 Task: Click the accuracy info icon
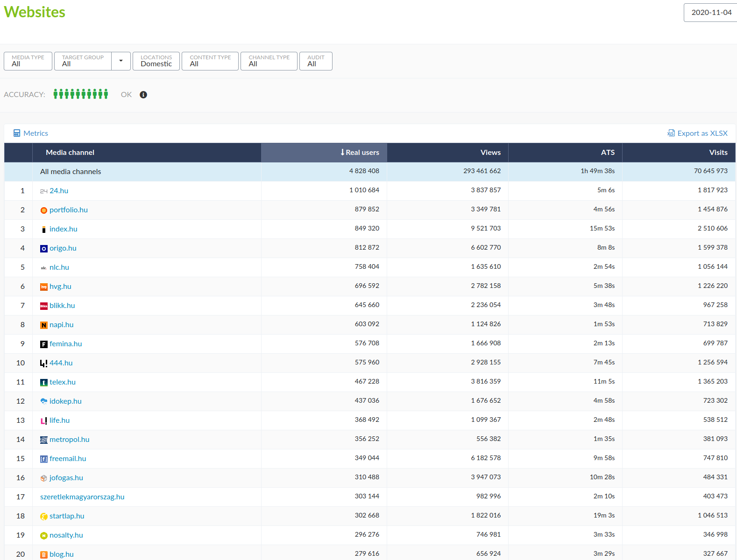[143, 95]
